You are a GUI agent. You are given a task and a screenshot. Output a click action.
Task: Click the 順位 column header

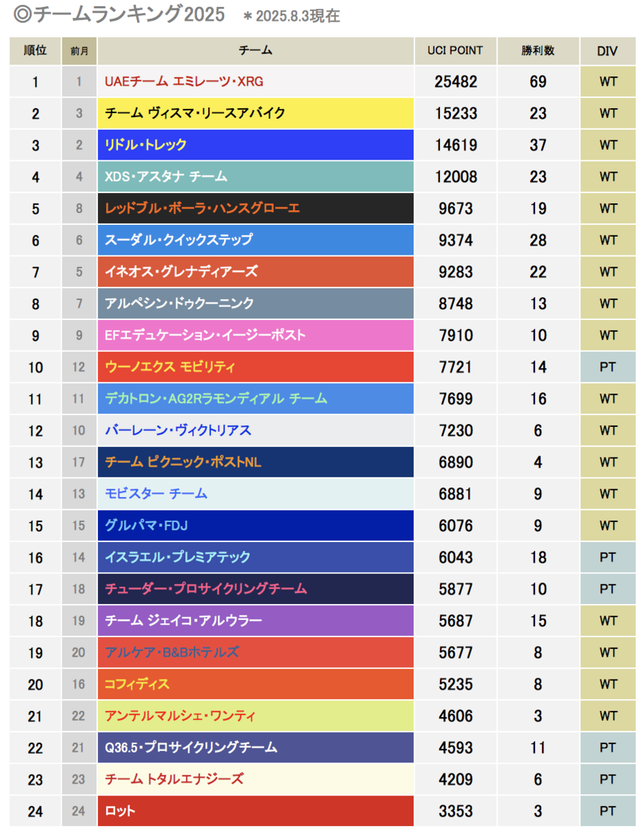35,51
